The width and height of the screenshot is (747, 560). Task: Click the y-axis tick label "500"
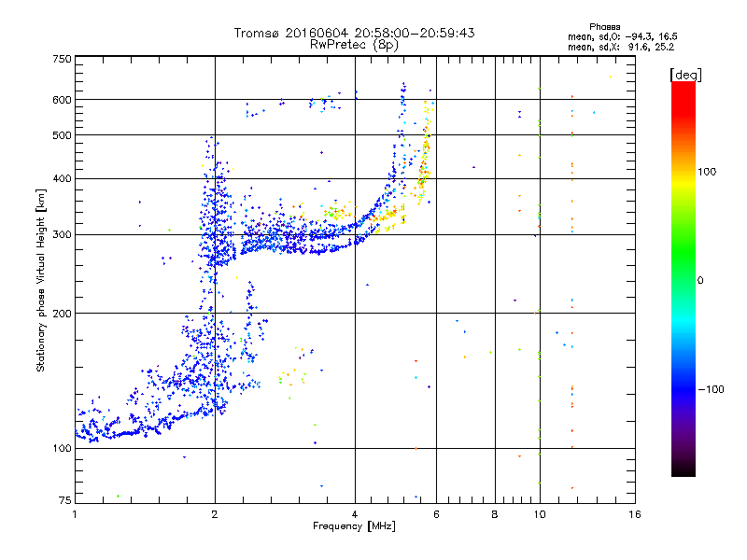pyautogui.click(x=62, y=135)
